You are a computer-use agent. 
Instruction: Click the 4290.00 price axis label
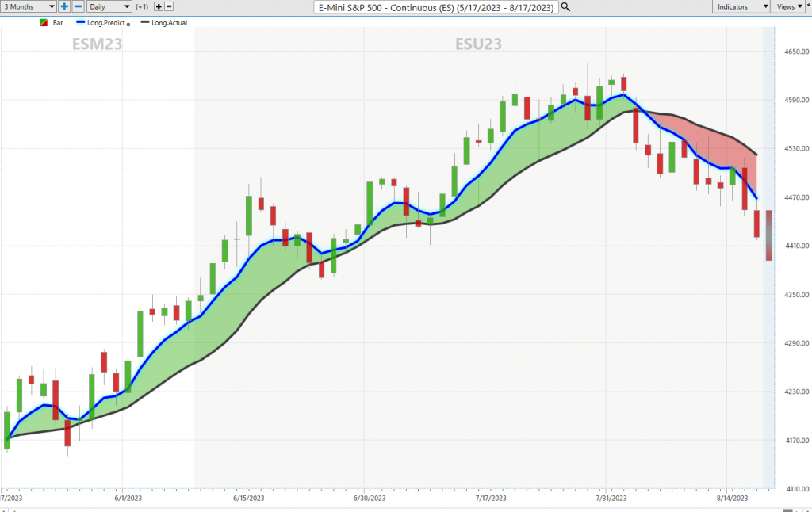(796, 342)
